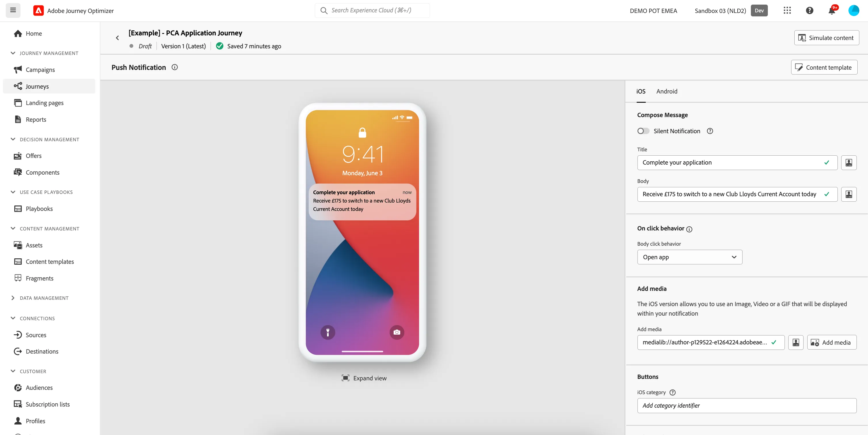Click the Body text input field

click(x=737, y=194)
